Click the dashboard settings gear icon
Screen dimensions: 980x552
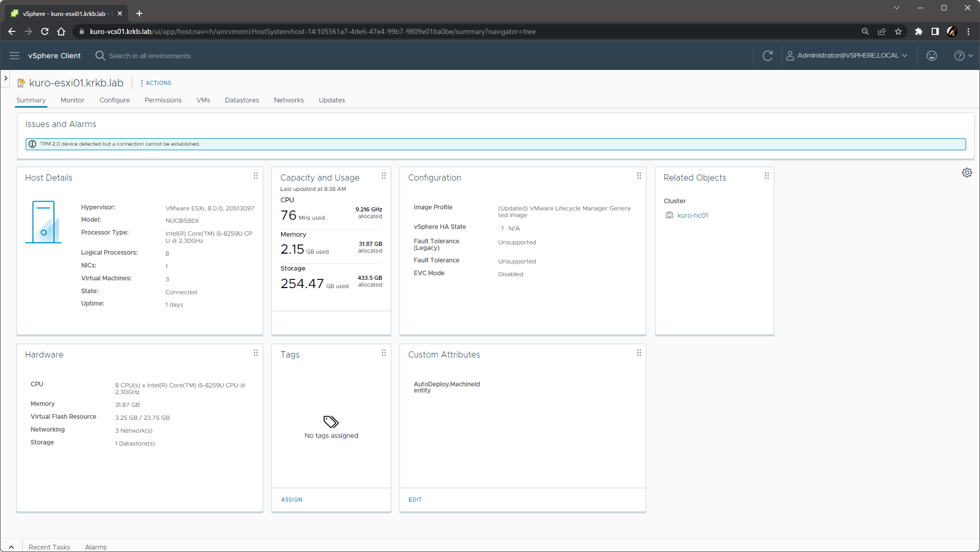(967, 173)
